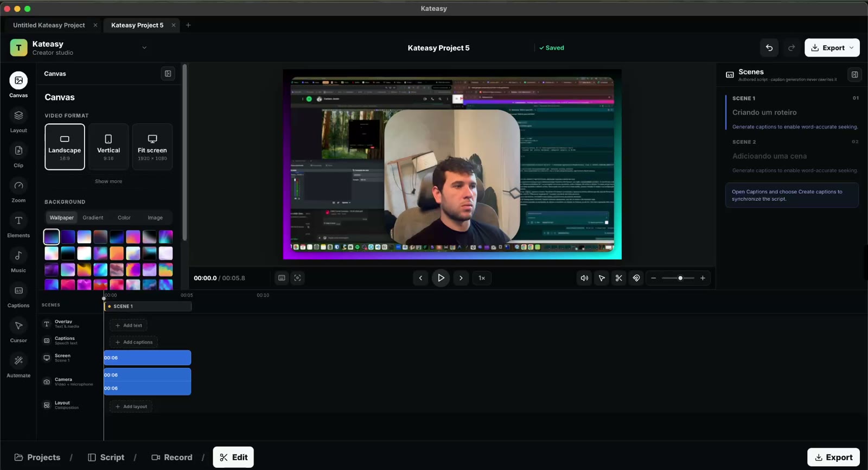Open the top Export dropdown menu

[x=832, y=48]
